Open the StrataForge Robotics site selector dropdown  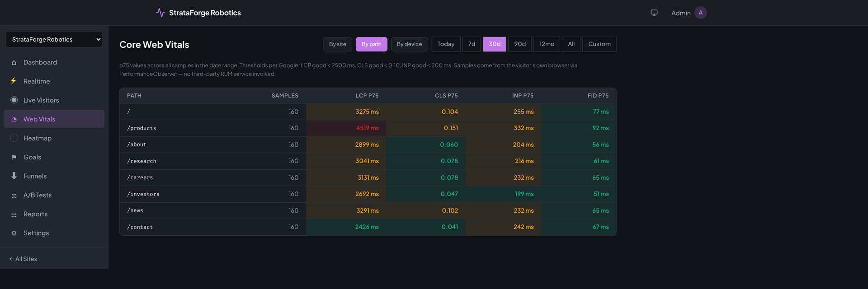[x=54, y=39]
